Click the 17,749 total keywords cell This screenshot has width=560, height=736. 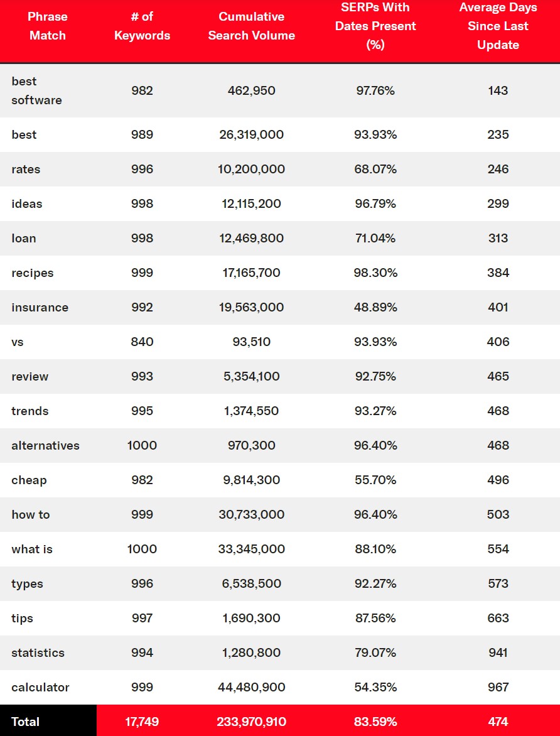[x=142, y=722]
